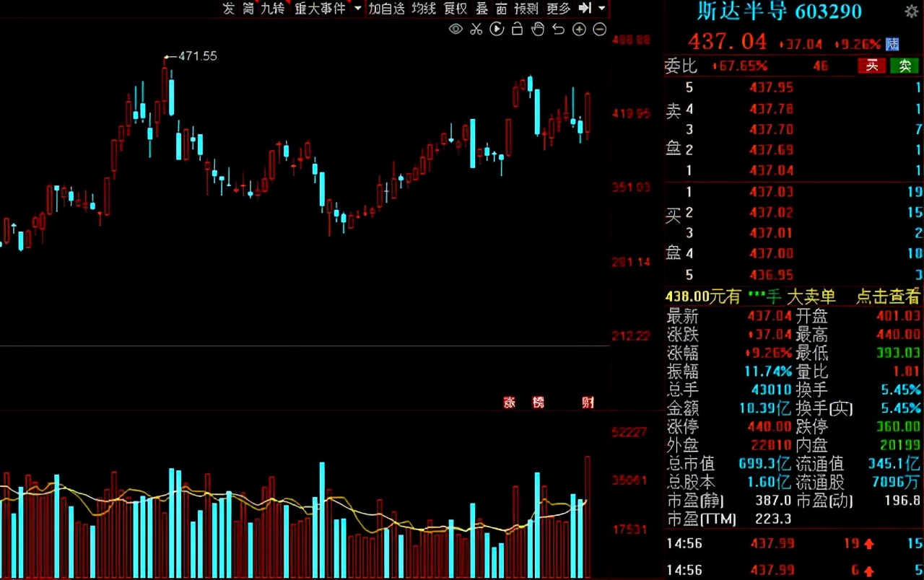924x580 pixels.
Task: Select buy level 5 price 436.95
Action: (772, 274)
